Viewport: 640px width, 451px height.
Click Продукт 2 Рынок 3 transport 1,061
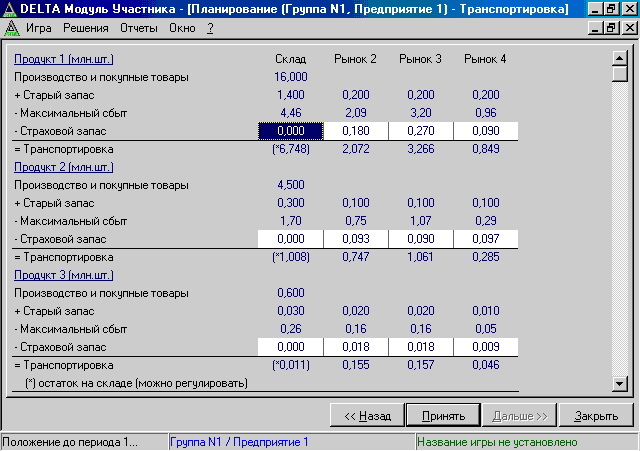click(421, 257)
